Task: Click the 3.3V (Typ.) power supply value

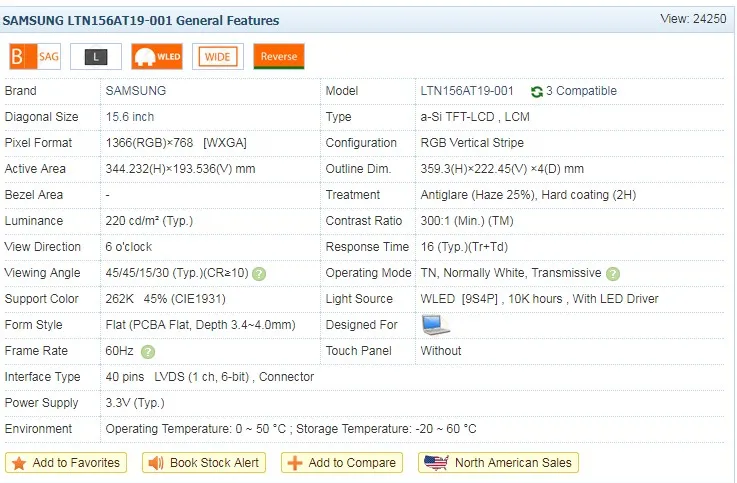Action: 135,403
